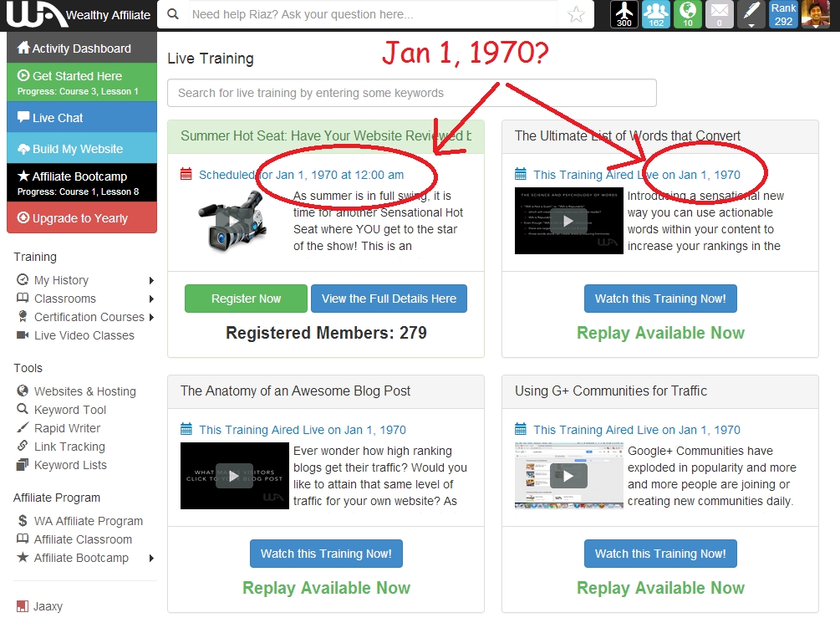
Task: Click the Jaaxy icon
Action: (x=23, y=605)
